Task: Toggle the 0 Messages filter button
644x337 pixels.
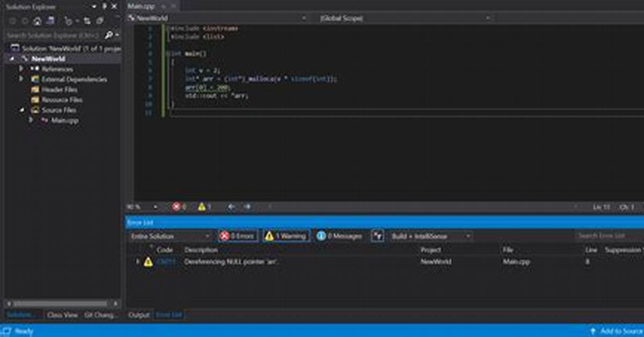Action: 339,236
